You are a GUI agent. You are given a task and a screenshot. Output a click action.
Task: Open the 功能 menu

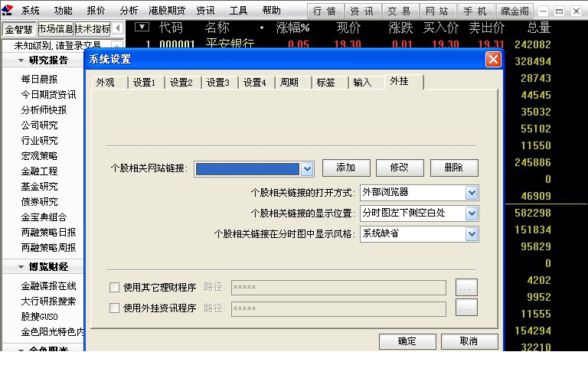[63, 11]
